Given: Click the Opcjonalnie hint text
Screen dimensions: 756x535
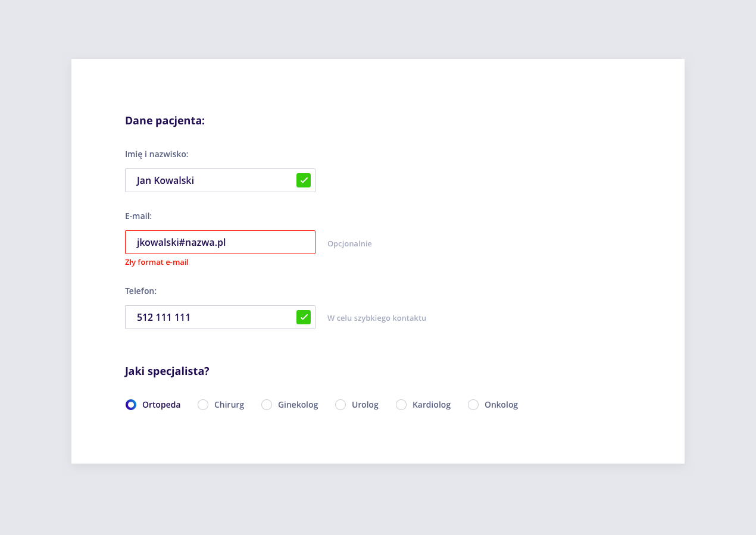Looking at the screenshot, I should [x=349, y=243].
